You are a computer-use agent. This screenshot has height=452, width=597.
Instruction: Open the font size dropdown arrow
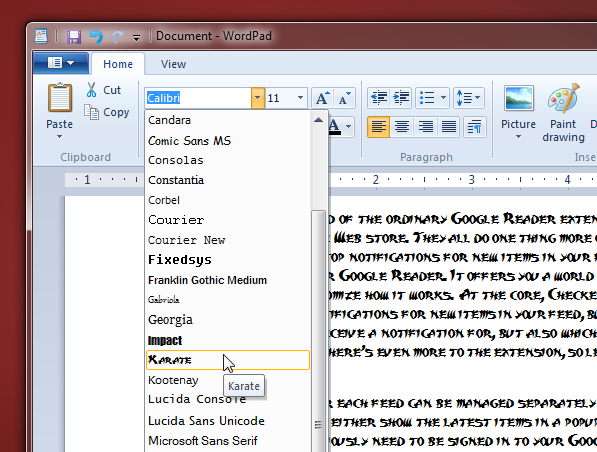click(x=300, y=98)
